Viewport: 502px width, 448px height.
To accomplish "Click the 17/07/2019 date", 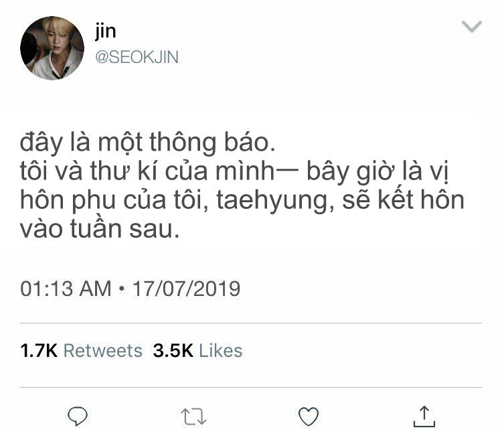I will (186, 289).
